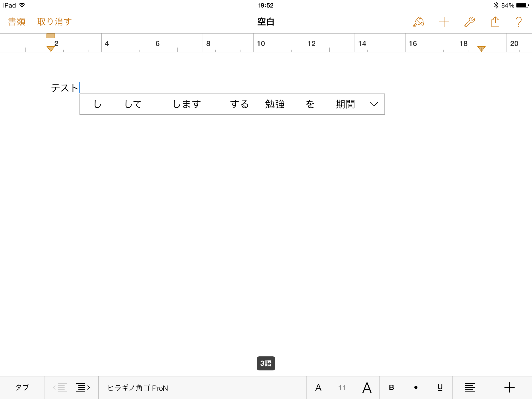
Task: Tap 取り消す to undo
Action: pos(54,22)
